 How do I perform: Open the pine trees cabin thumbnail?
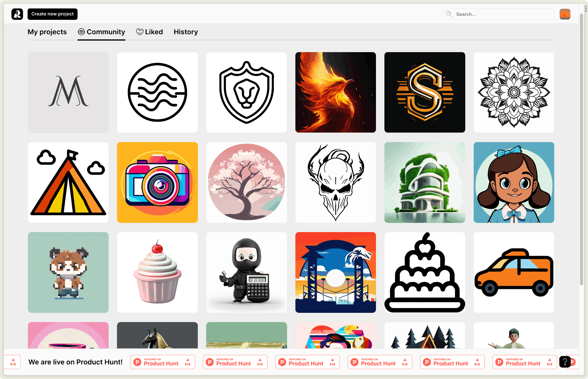425,335
